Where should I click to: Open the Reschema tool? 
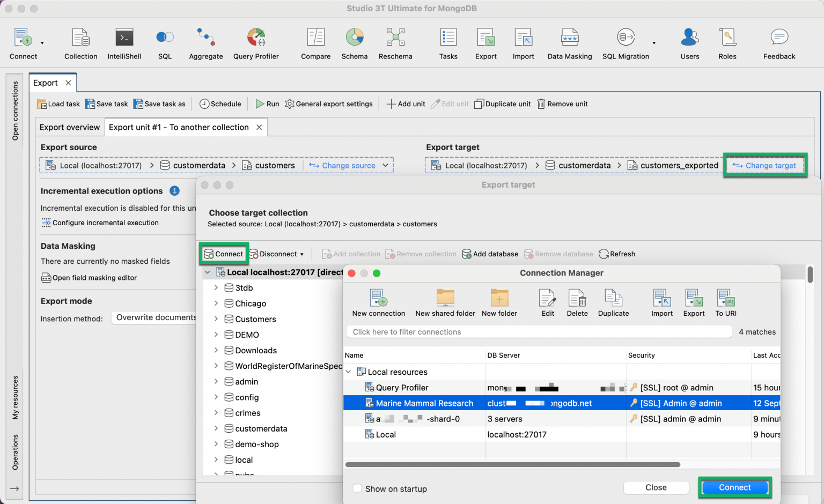tap(395, 42)
